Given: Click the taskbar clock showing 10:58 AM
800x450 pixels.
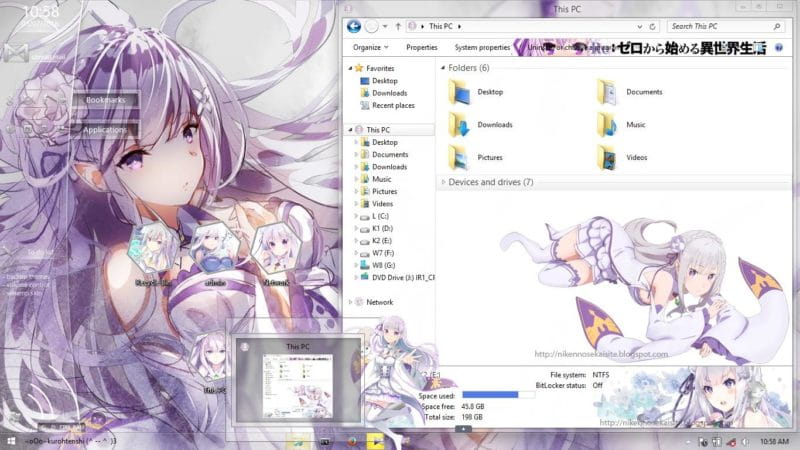Looking at the screenshot, I should (x=774, y=441).
